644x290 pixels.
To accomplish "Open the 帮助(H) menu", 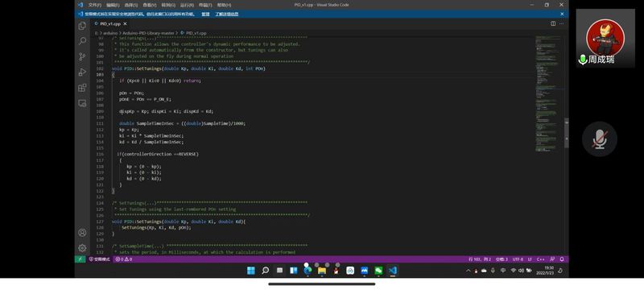I will coord(225,5).
